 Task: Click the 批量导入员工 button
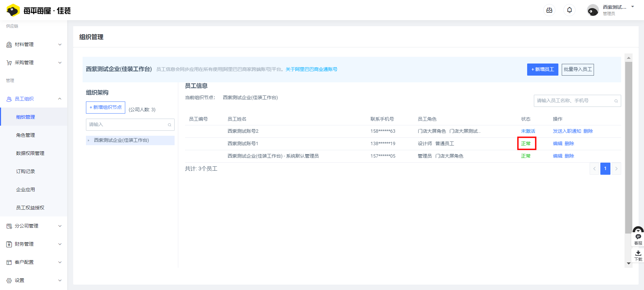pyautogui.click(x=578, y=70)
